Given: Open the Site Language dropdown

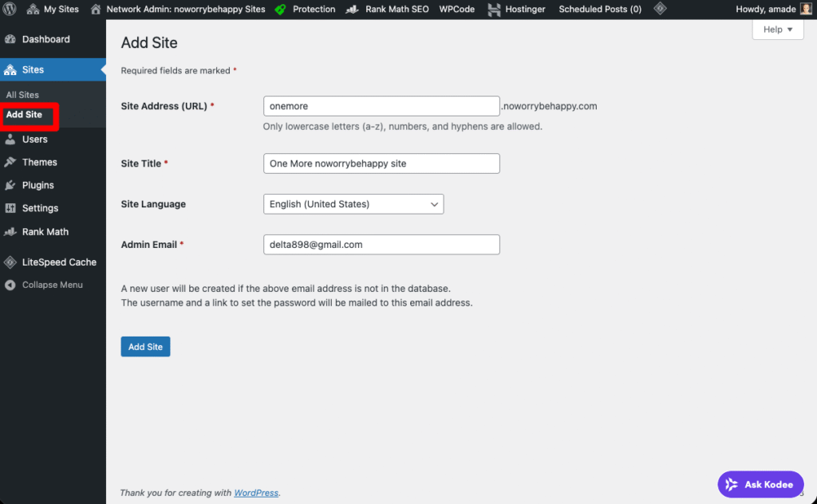Looking at the screenshot, I should [x=353, y=204].
